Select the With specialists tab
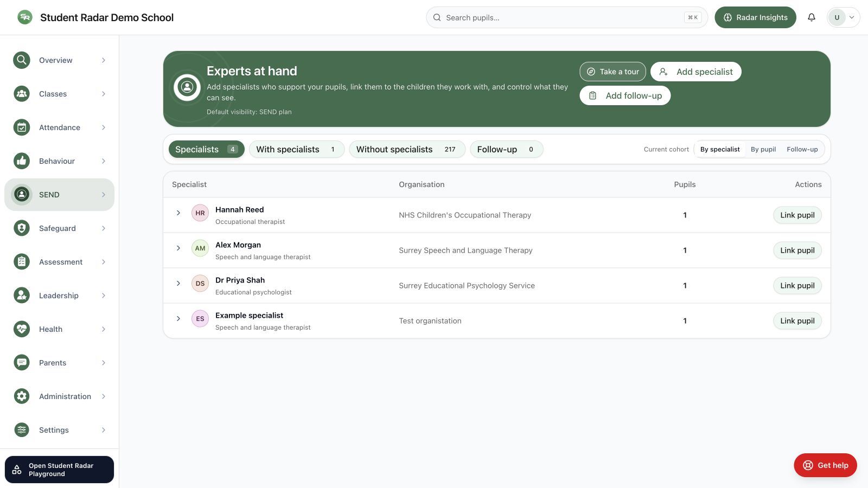868x488 pixels. 297,149
